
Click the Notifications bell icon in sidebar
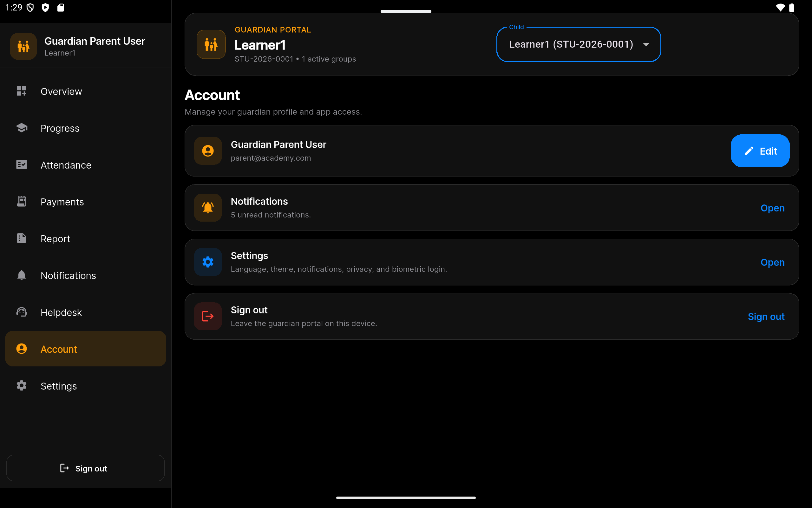22,275
